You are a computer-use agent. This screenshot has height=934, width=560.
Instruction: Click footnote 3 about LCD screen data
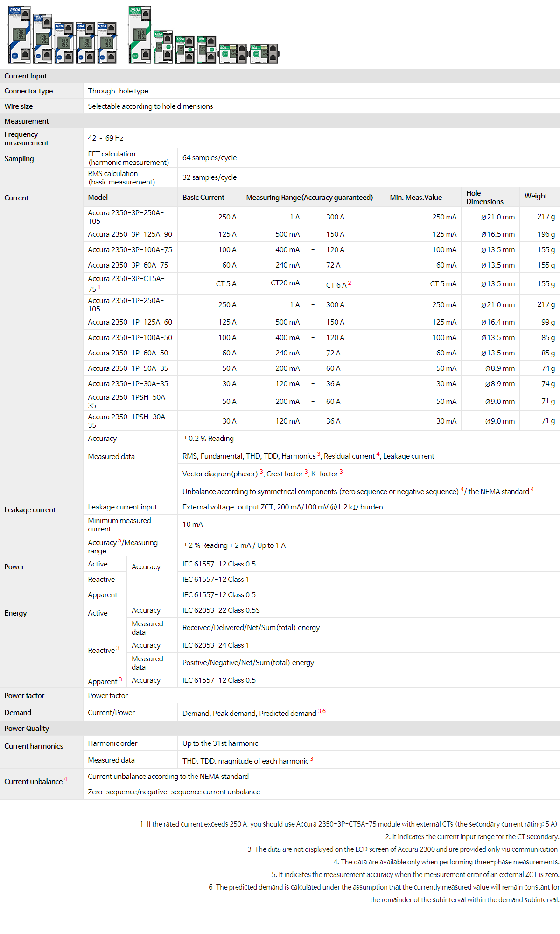[x=403, y=849]
